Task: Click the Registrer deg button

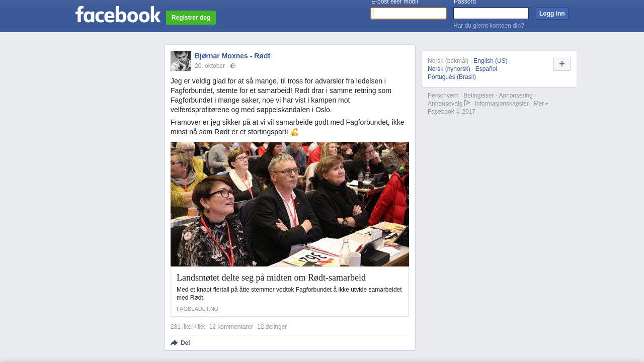Action: tap(191, 18)
